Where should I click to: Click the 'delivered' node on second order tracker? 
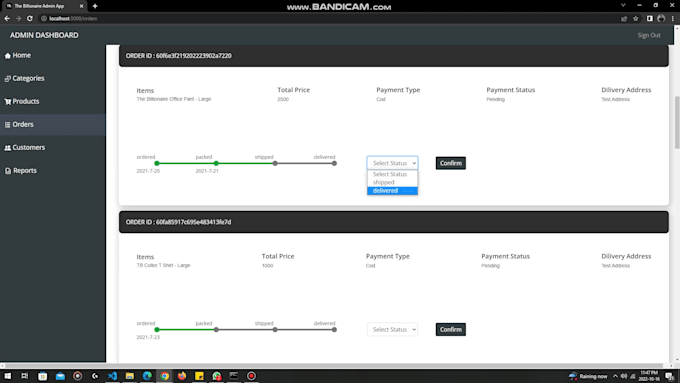(x=334, y=330)
